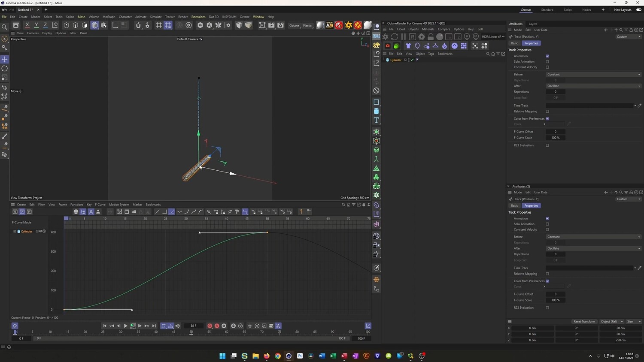Select the Scale tool in left toolbar

point(5,78)
